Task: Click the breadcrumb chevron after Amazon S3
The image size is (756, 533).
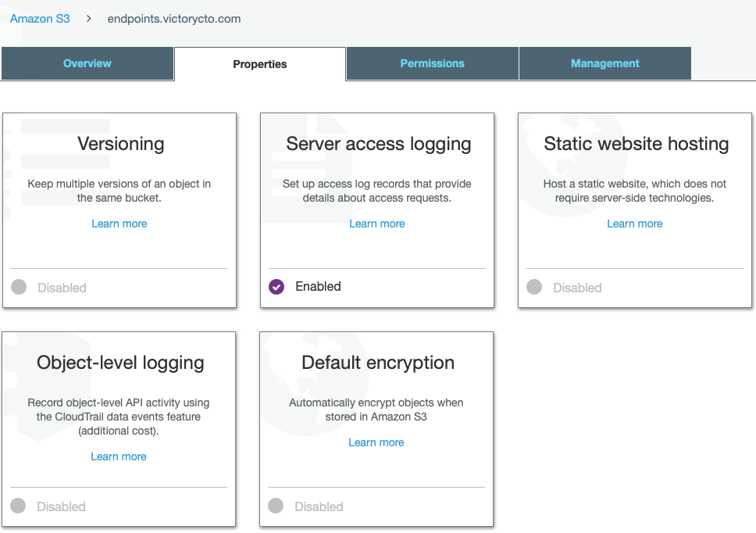Action: 88,18
